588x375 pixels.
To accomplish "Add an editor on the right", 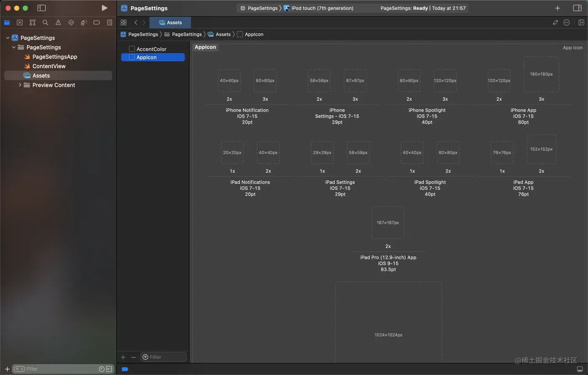I will tap(581, 23).
